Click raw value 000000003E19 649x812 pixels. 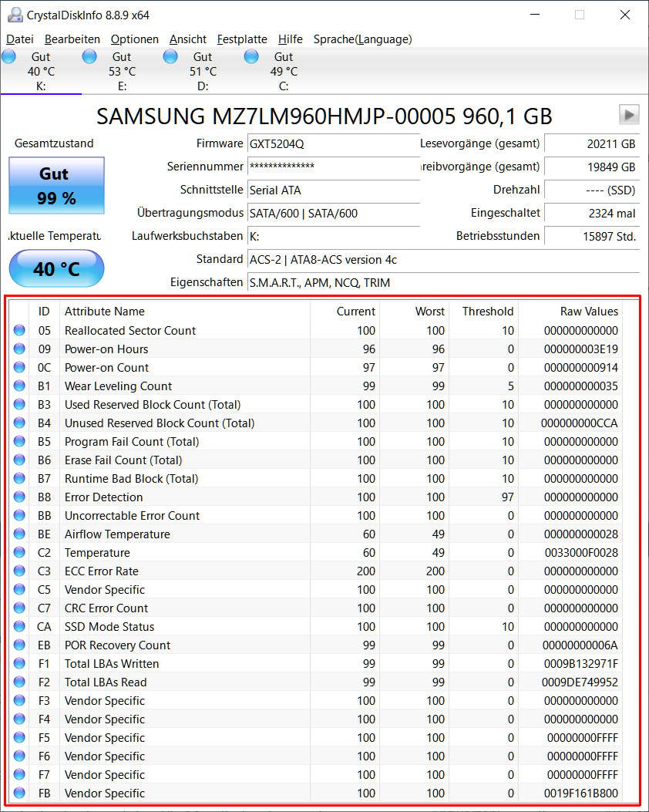580,349
